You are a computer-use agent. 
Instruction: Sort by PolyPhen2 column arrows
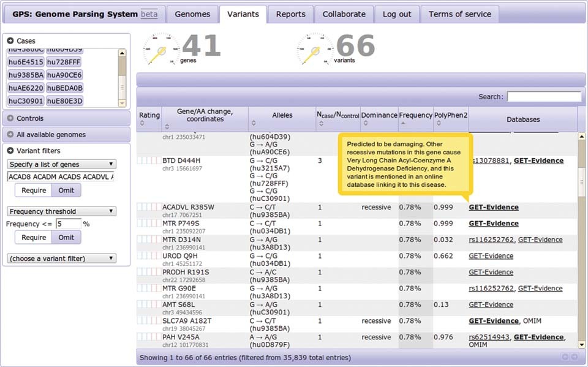click(x=439, y=123)
